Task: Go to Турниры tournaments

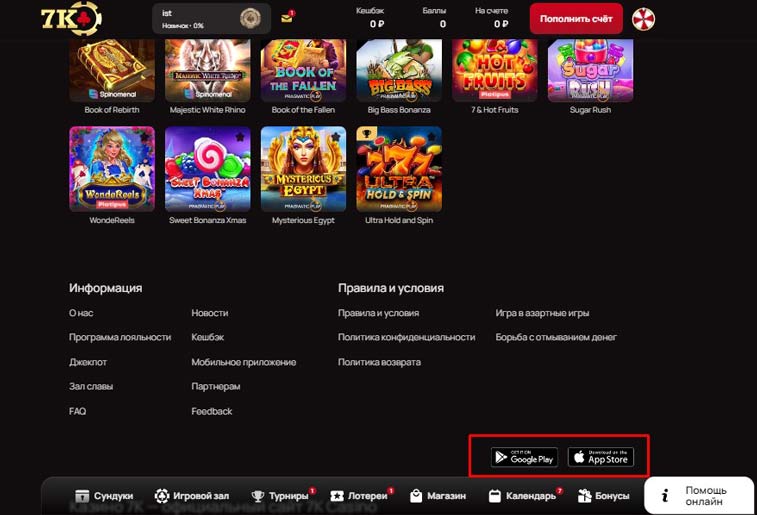Action: point(280,496)
